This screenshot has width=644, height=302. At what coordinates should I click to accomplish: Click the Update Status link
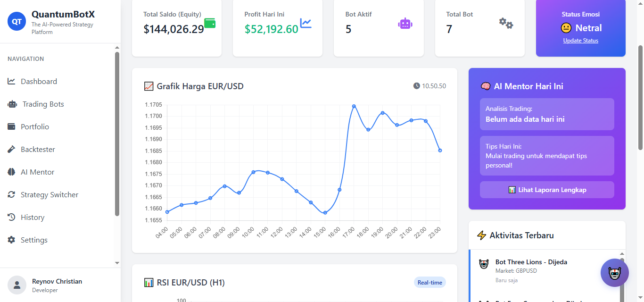click(581, 41)
